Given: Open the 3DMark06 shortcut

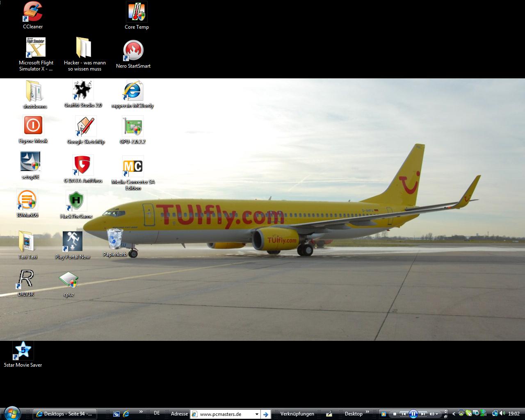Looking at the screenshot, I should click(x=27, y=203).
